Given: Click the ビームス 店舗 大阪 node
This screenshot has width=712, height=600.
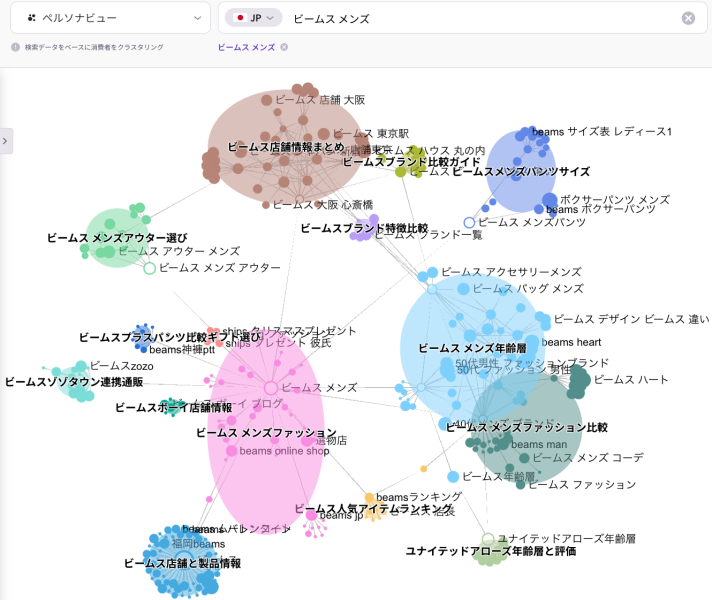Looking at the screenshot, I should coord(267,100).
